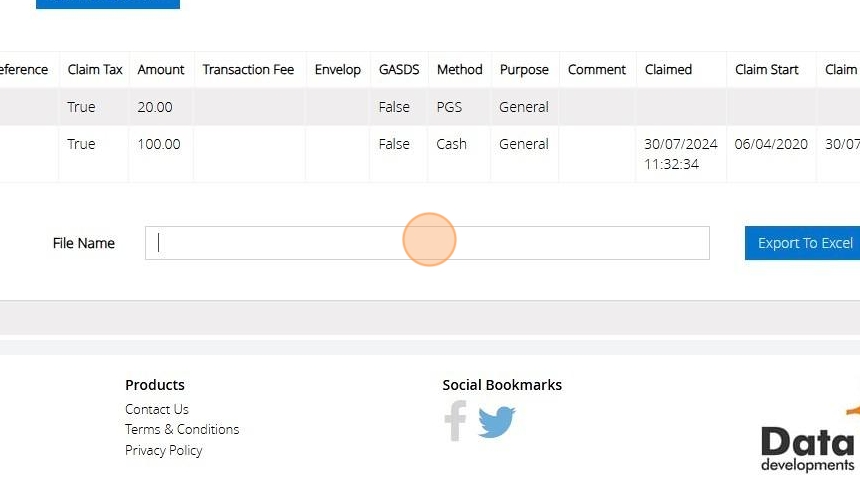
Task: Open the Contact Us link
Action: (156, 409)
